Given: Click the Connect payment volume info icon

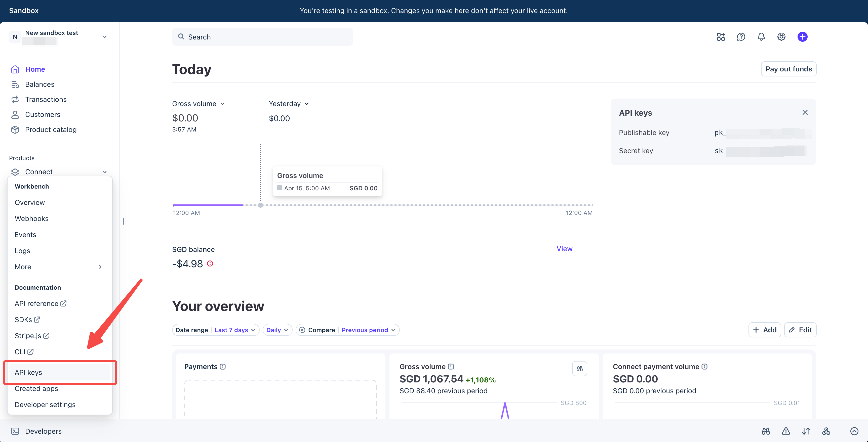Looking at the screenshot, I should (704, 367).
